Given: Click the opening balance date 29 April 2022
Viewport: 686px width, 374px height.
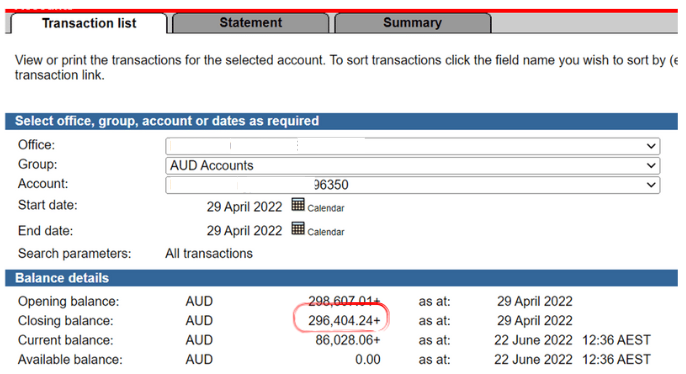Looking at the screenshot, I should [x=535, y=301].
